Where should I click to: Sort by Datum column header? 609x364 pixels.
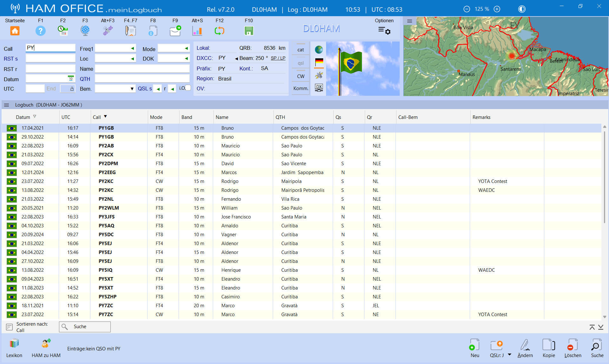[23, 117]
